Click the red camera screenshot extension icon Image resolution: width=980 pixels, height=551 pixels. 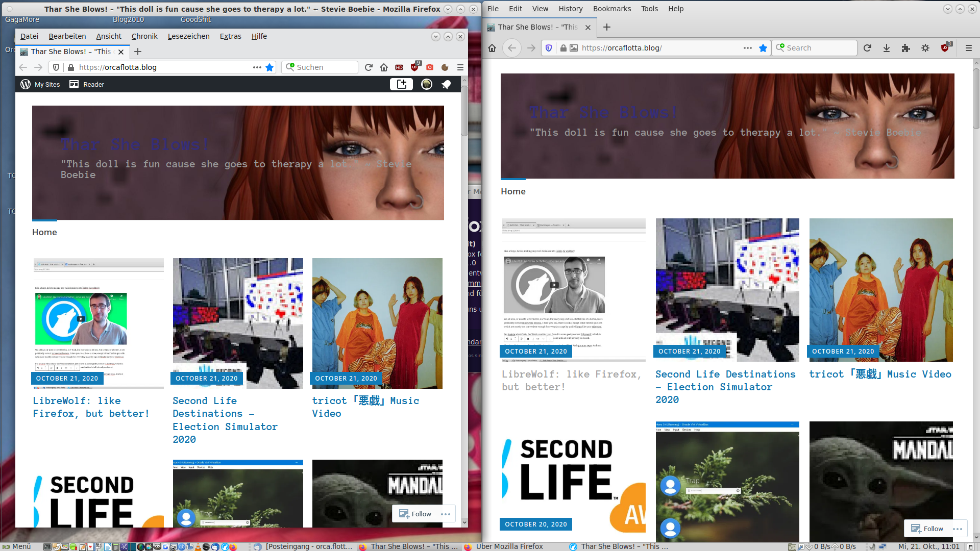(x=430, y=67)
